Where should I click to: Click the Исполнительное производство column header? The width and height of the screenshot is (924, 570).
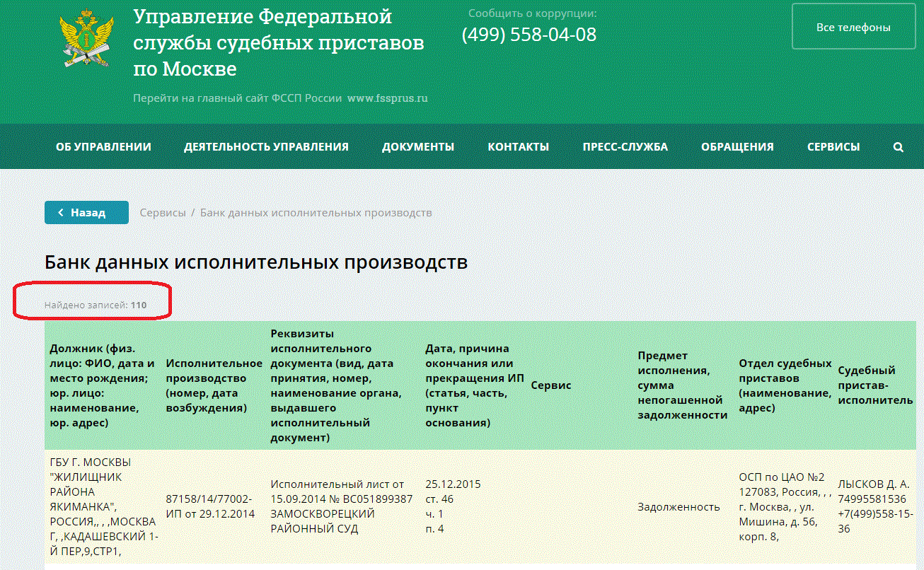click(214, 385)
